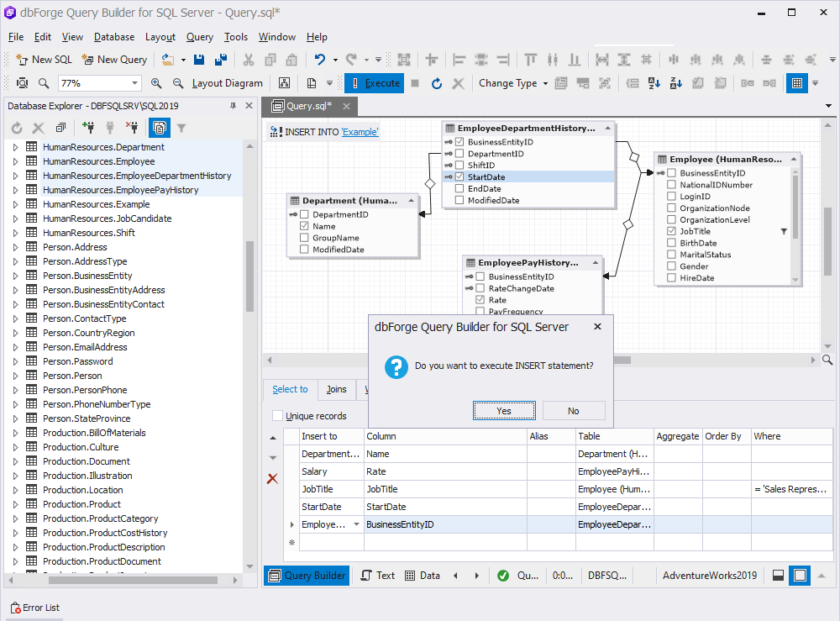This screenshot has height=621, width=840.
Task: Remove the selected row with the red X
Action: [x=273, y=478]
